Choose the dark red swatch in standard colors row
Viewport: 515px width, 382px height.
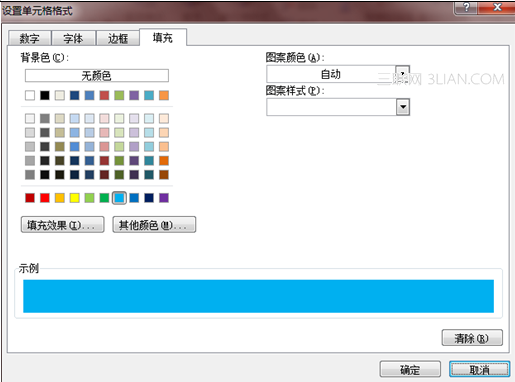point(30,198)
